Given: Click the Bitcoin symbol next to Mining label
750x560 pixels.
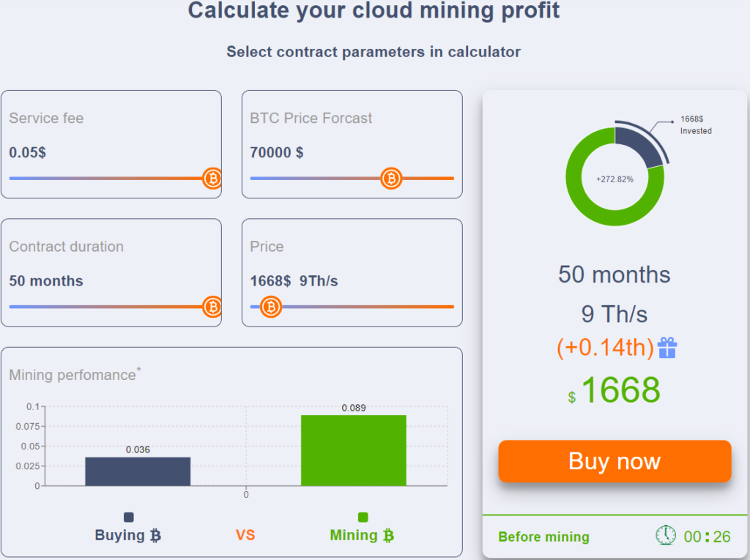Looking at the screenshot, I should pyautogui.click(x=387, y=535).
